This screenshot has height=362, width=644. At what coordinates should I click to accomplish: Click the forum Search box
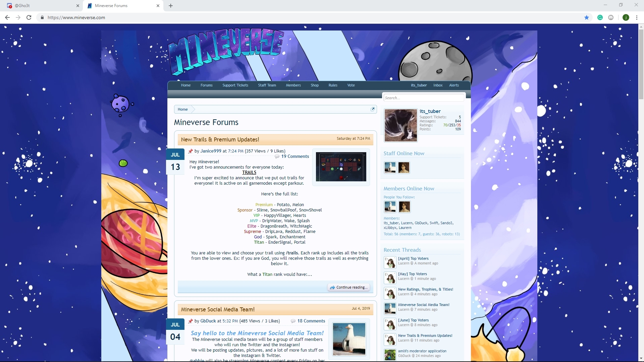(x=424, y=98)
